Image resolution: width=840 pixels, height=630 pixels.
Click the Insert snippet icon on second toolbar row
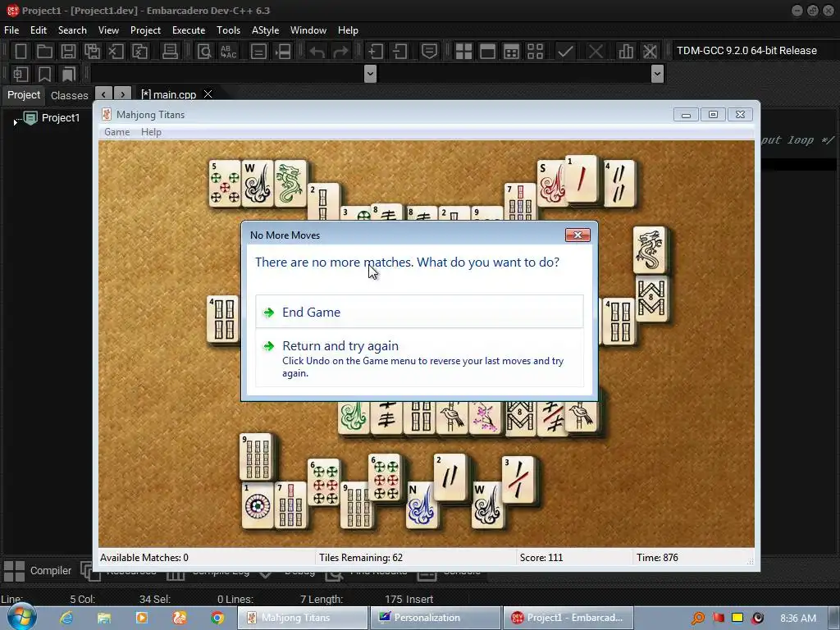21,74
